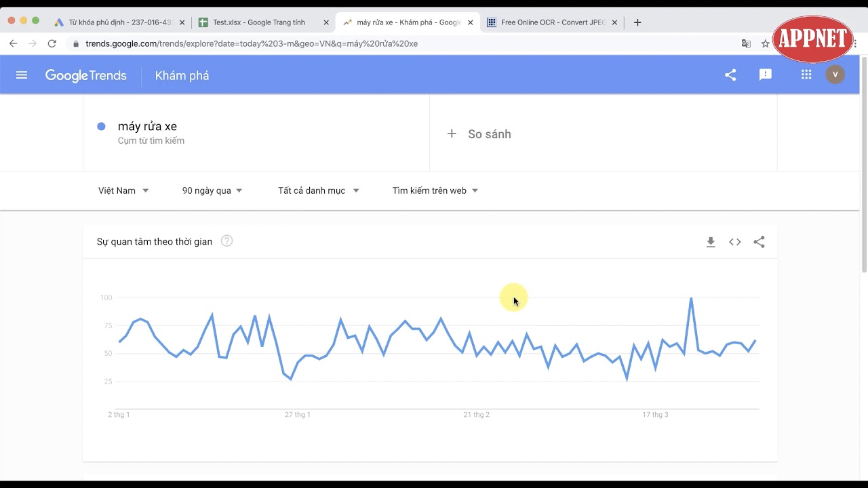
Task: Click the address bar URL
Action: point(252,43)
